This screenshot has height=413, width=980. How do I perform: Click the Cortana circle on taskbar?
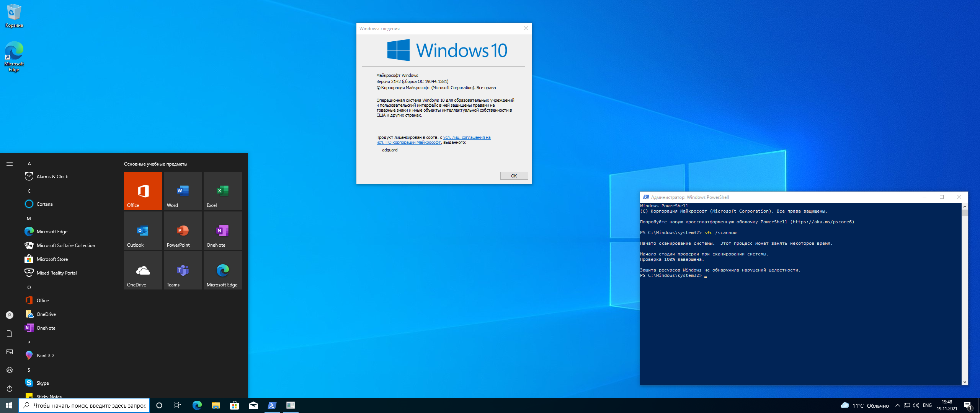pos(159,405)
